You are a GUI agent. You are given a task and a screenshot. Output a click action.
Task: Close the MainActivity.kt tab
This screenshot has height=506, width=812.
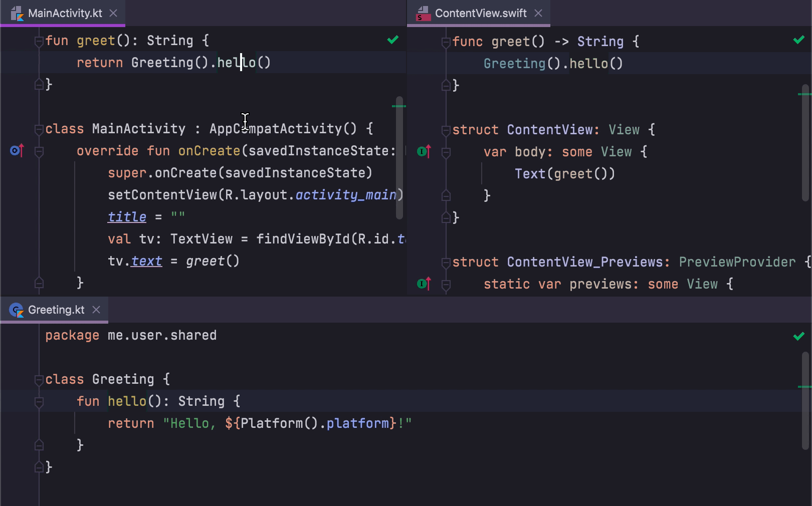pos(114,14)
